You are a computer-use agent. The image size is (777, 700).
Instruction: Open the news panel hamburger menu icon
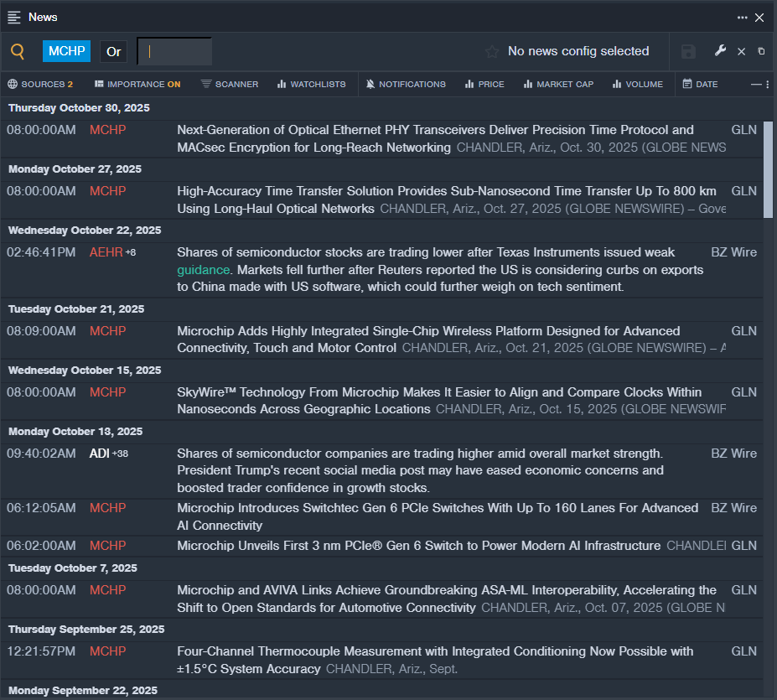[x=14, y=18]
